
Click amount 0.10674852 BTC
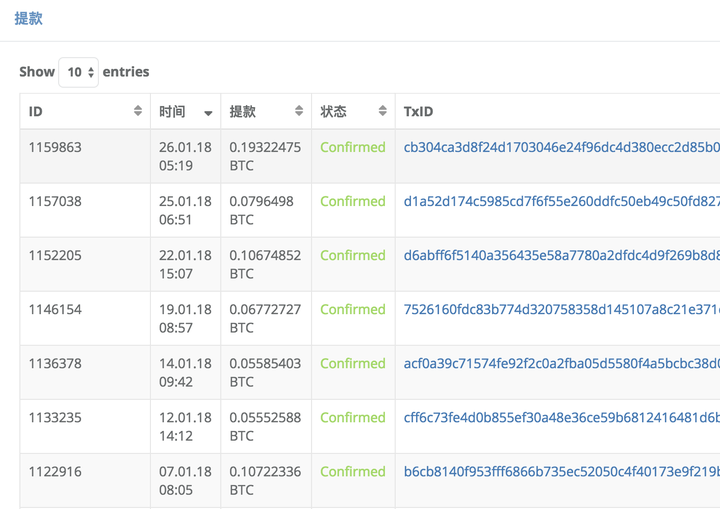click(265, 265)
